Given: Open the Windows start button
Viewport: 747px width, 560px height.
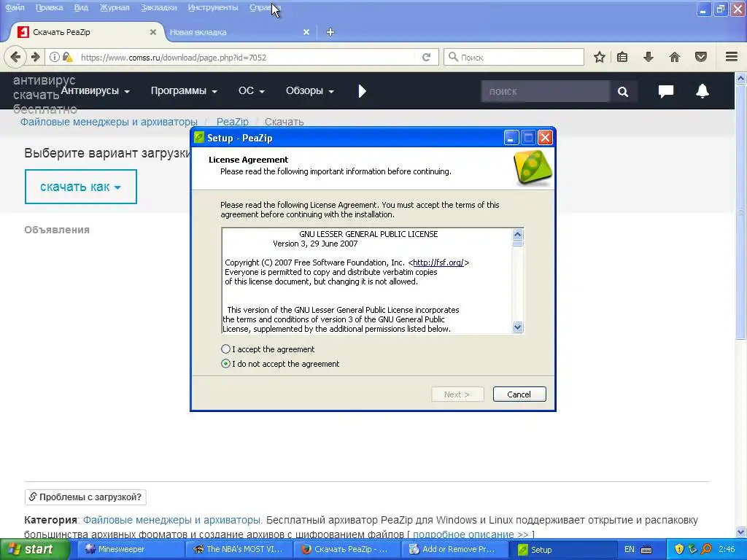Looking at the screenshot, I should (34, 550).
